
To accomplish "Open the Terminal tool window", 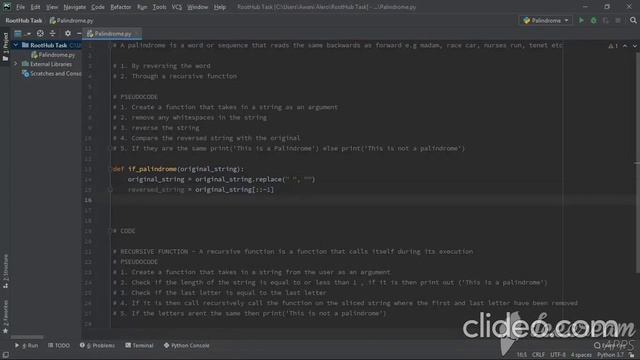I will pos(139,345).
